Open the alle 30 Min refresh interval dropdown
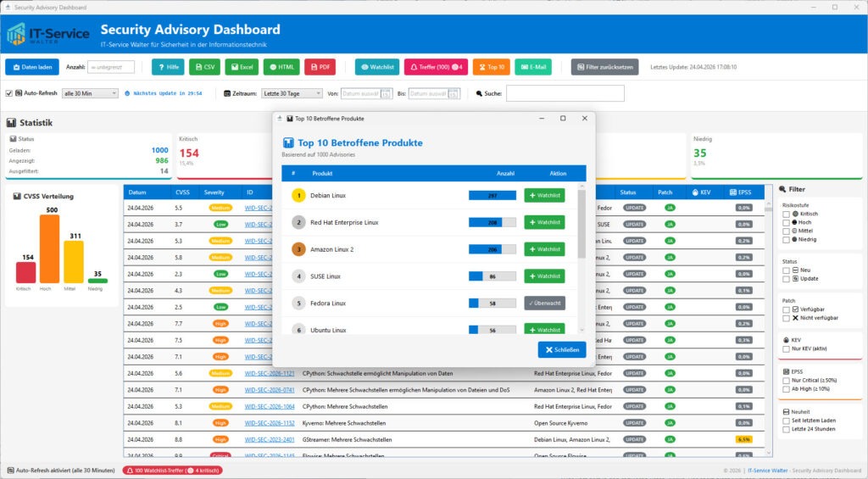Viewport: 868px width, 479px height. coord(90,93)
